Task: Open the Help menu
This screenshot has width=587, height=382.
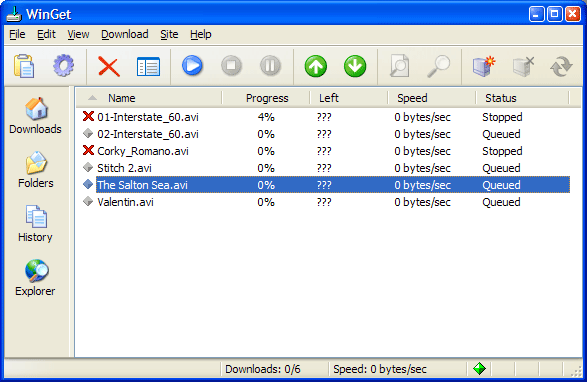Action: click(x=201, y=34)
